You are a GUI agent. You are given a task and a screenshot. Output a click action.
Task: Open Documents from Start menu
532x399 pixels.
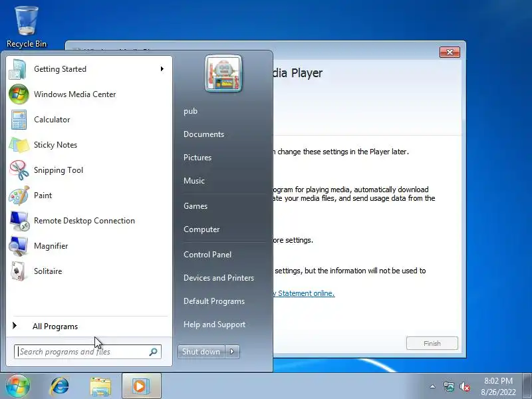click(x=203, y=134)
